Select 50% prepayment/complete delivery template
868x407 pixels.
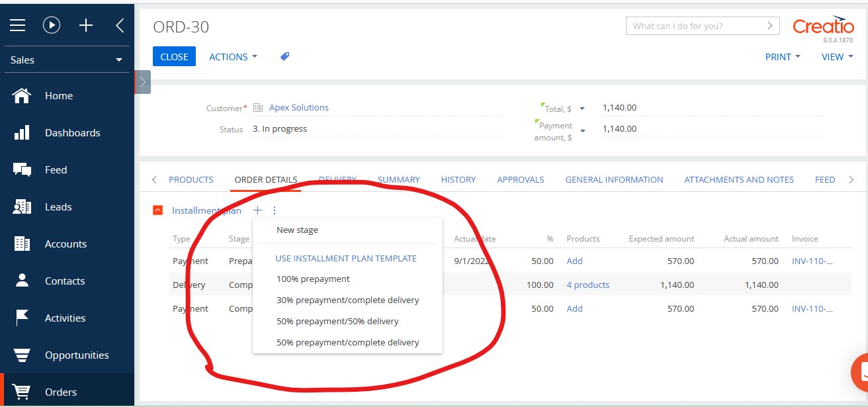coord(347,343)
